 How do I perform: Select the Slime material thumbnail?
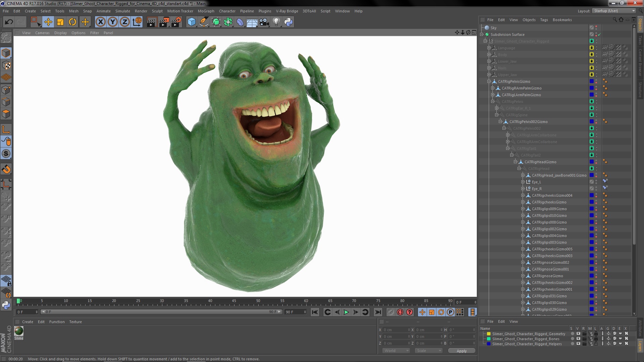(x=19, y=331)
